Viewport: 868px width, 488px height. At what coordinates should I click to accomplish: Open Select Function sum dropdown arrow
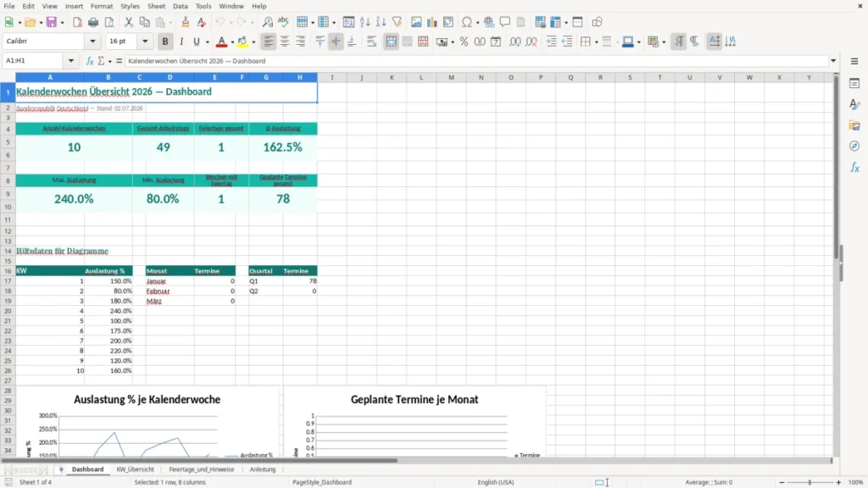tap(109, 61)
